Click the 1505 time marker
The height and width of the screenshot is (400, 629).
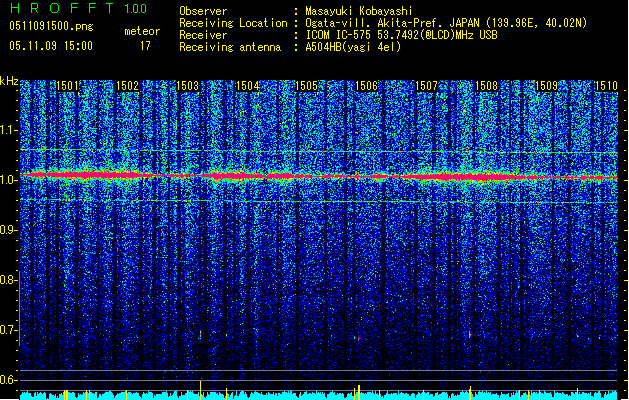pos(306,86)
